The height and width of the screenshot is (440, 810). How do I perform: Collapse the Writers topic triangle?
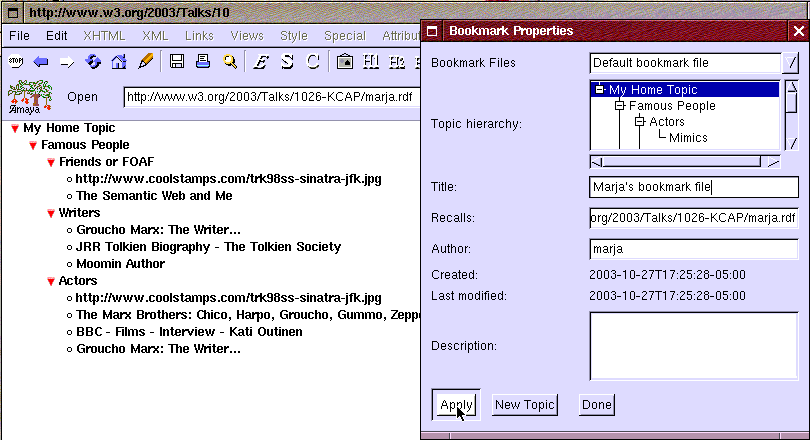point(51,213)
